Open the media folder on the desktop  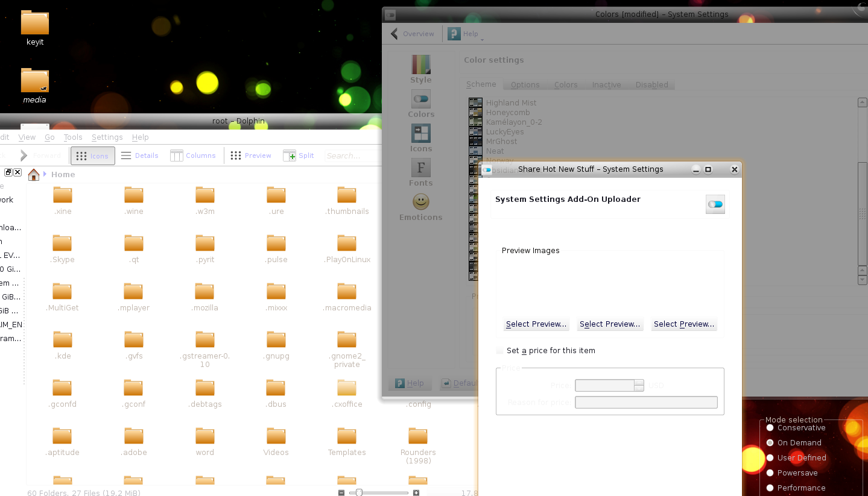[x=35, y=86]
